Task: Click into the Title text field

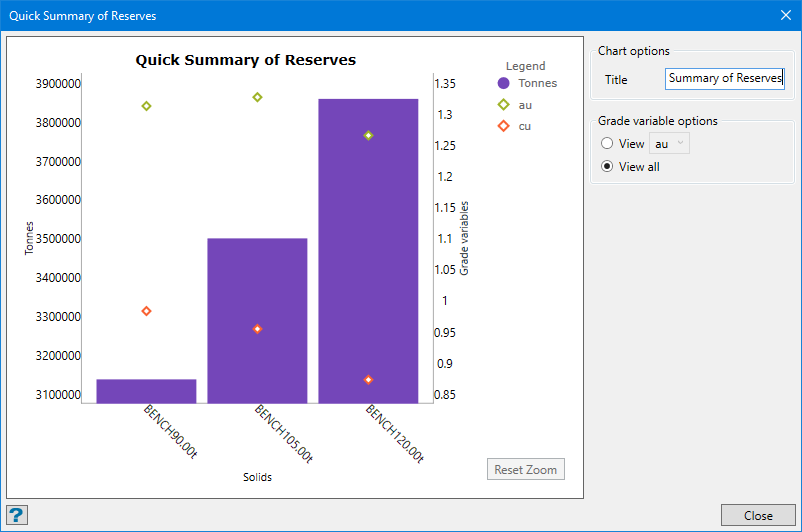Action: (725, 79)
